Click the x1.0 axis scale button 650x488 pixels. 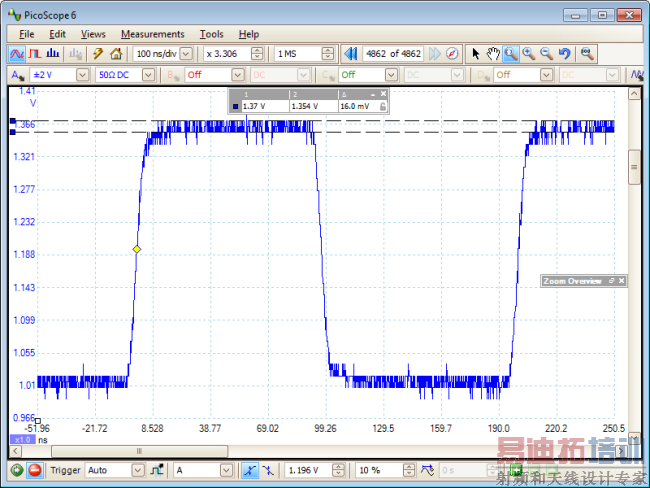point(23,439)
